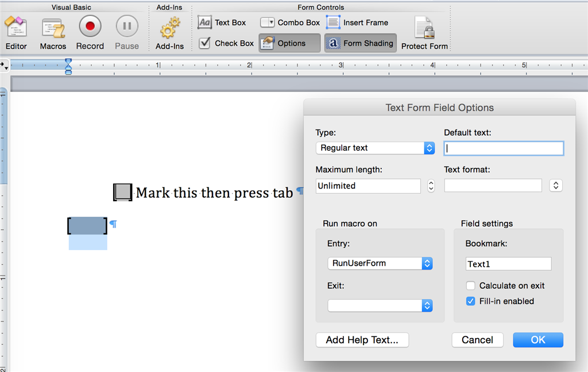Click the Add Help Text button

tap(362, 340)
